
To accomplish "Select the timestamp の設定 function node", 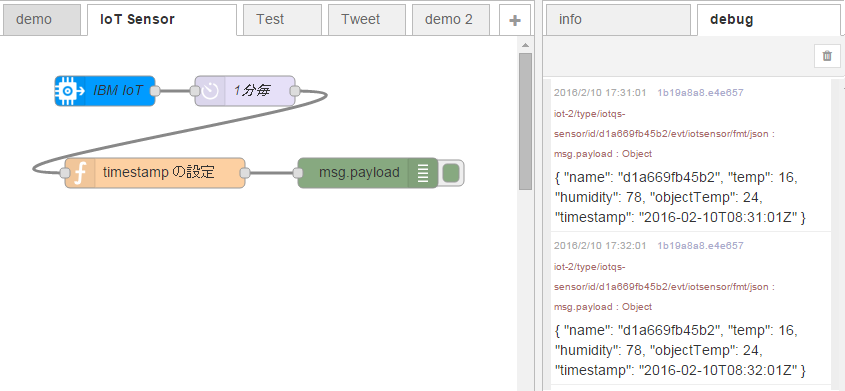I will 155,173.
